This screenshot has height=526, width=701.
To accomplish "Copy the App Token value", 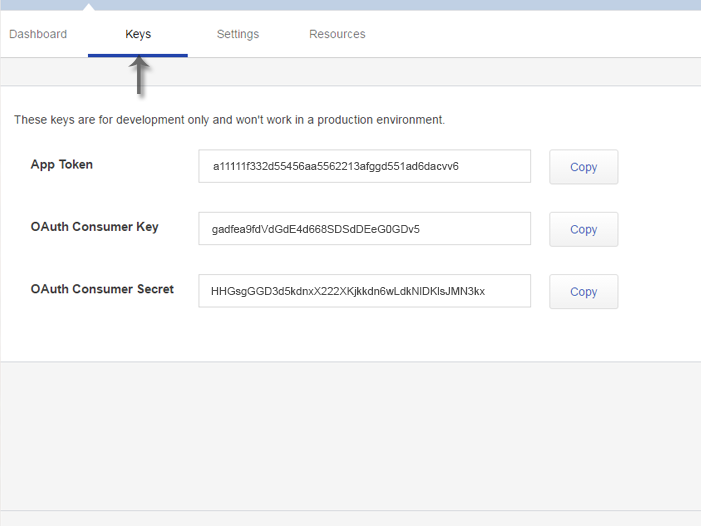I will (583, 167).
